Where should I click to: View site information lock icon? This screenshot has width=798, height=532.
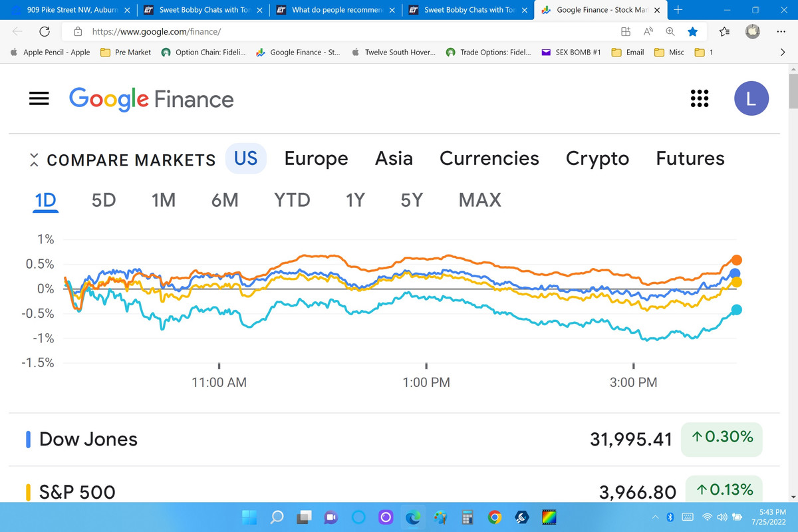pyautogui.click(x=78, y=31)
